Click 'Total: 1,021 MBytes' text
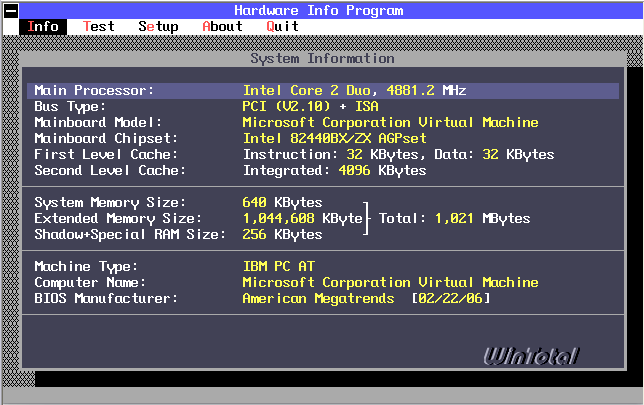 click(454, 219)
